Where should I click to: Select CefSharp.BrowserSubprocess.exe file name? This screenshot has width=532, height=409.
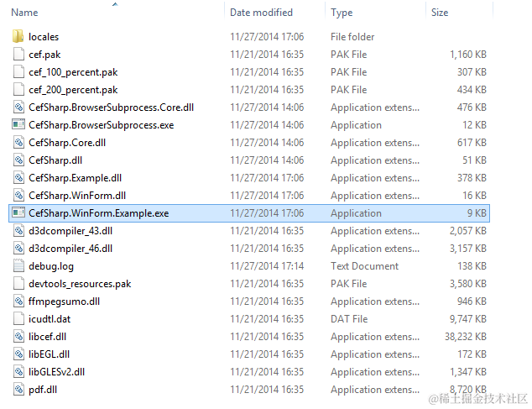coord(101,125)
